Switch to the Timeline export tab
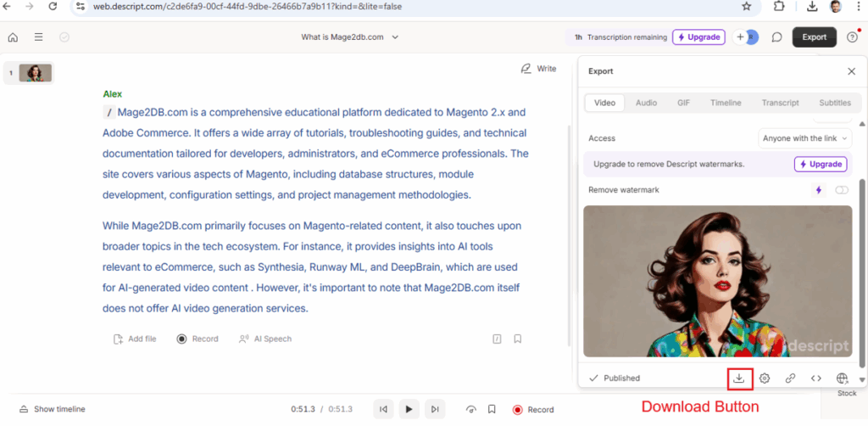Screen dimensions: 868x426 (x=726, y=103)
